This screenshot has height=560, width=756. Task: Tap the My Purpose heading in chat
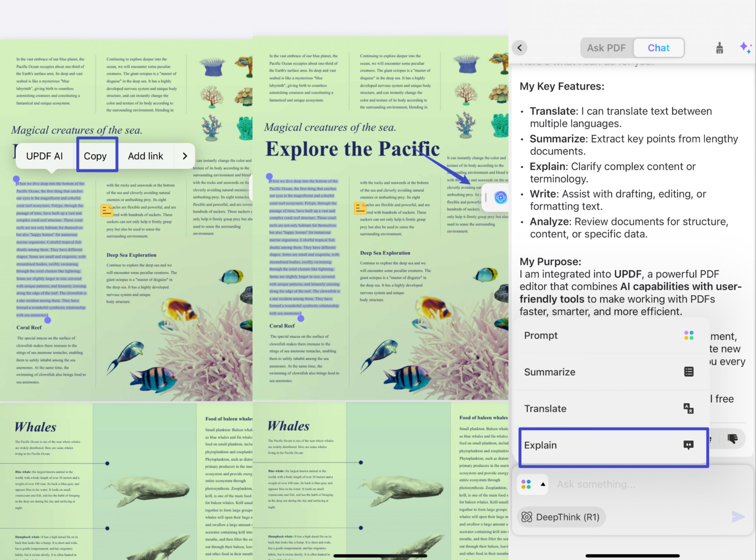tap(550, 262)
